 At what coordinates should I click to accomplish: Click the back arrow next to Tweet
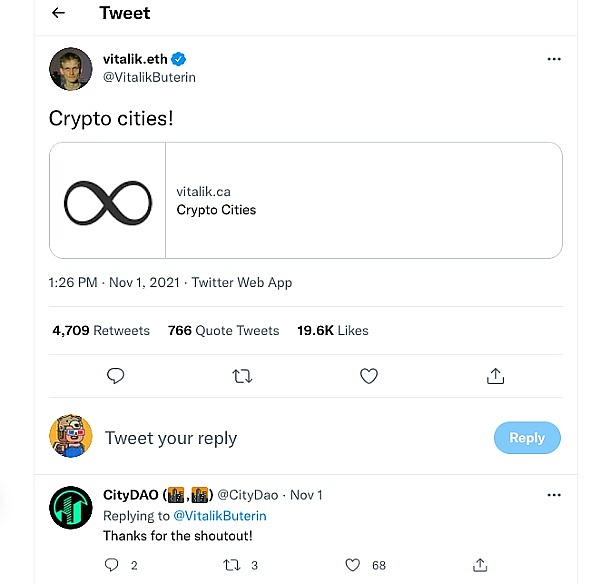[58, 13]
